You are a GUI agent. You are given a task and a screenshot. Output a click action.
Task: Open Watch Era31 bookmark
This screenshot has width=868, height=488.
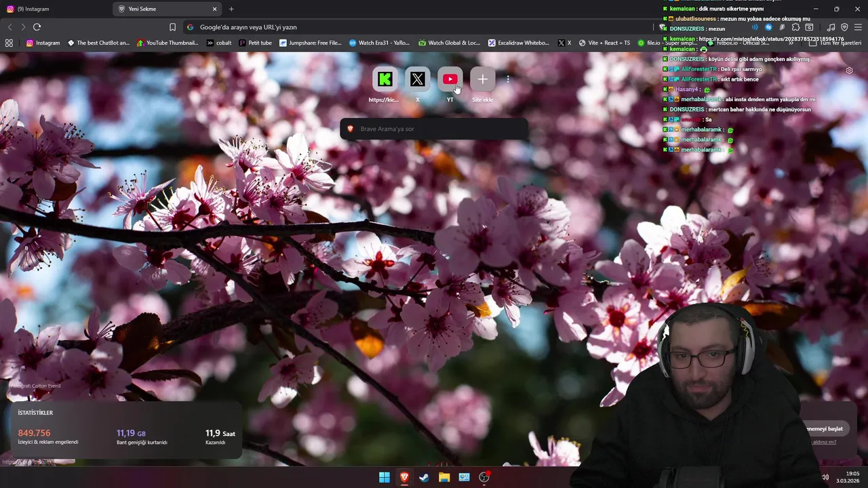pyautogui.click(x=380, y=43)
